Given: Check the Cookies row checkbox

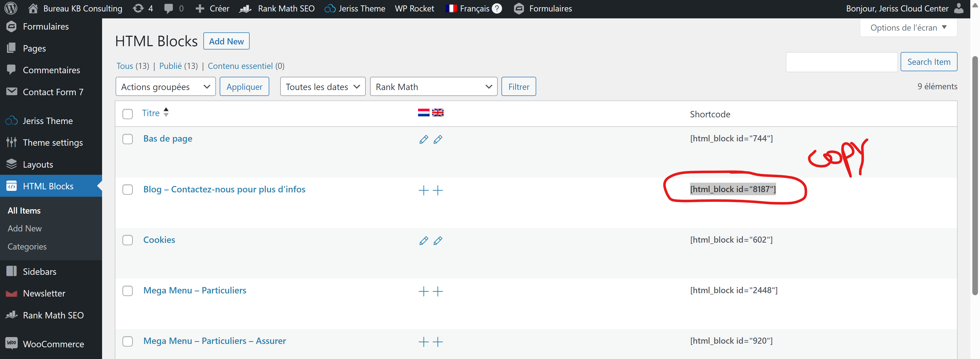Looking at the screenshot, I should click(x=127, y=240).
